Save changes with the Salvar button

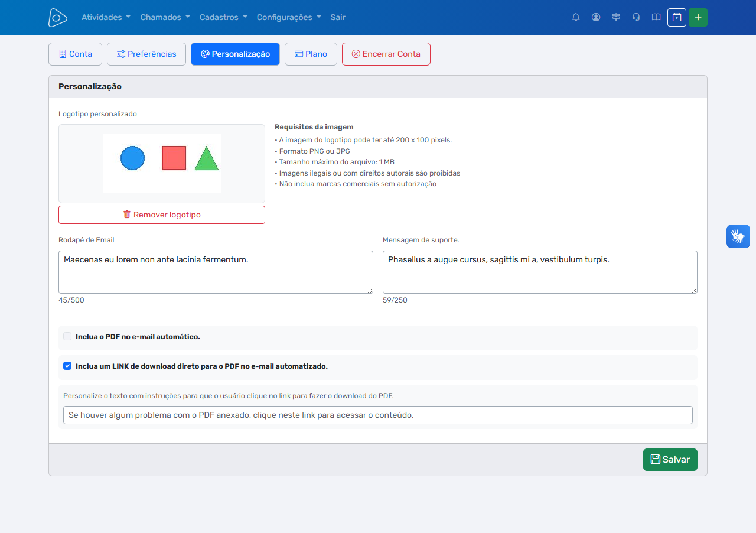pos(670,460)
